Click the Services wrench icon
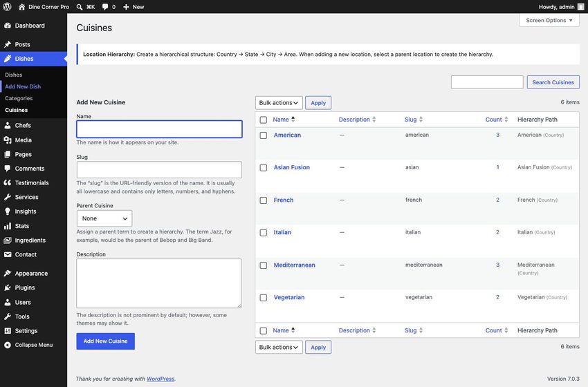This screenshot has width=588, height=387. point(8,197)
